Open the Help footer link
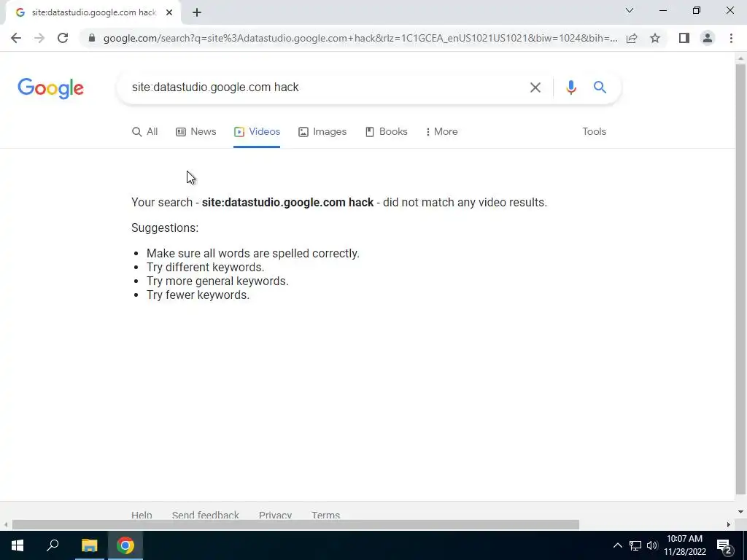This screenshot has height=560, width=747. click(x=142, y=516)
